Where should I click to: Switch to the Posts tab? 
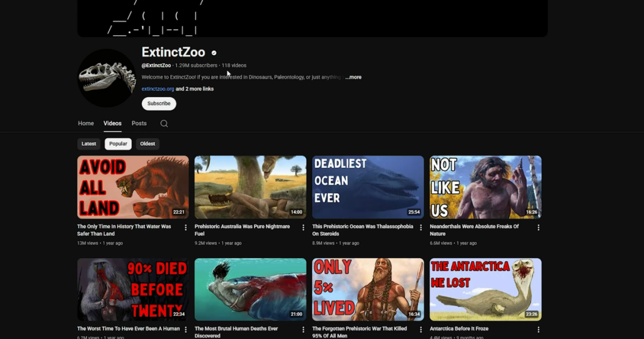click(x=139, y=123)
